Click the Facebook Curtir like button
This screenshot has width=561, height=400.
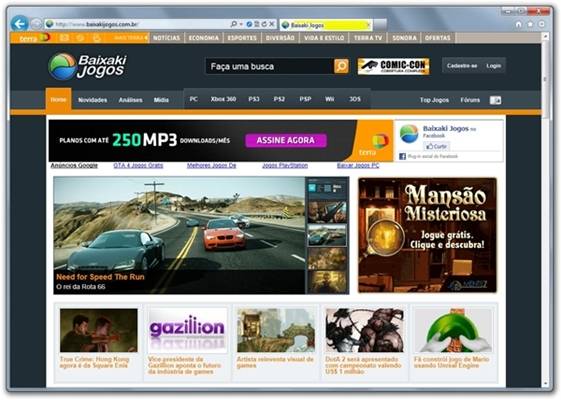pyautogui.click(x=436, y=146)
